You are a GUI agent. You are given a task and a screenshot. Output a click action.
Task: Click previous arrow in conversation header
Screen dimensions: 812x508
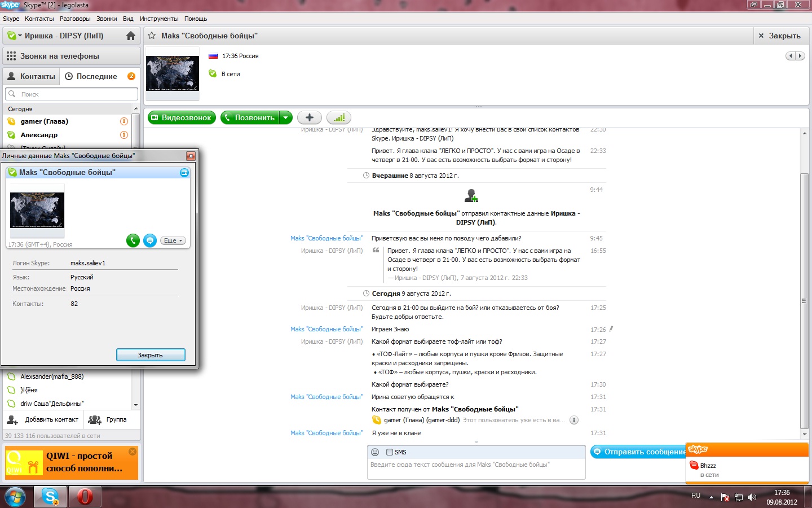tap(791, 56)
